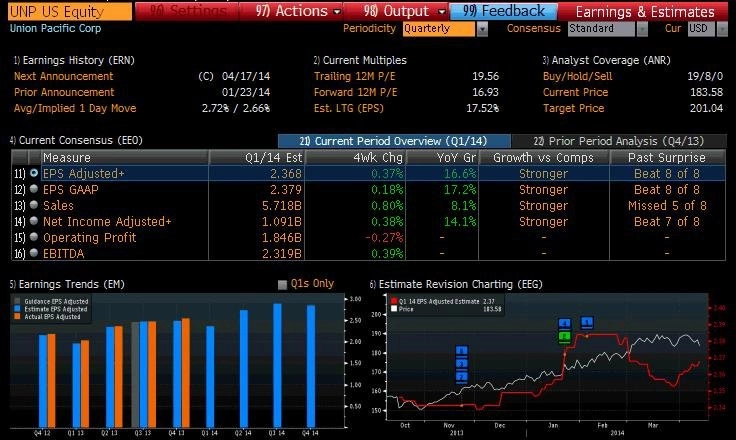Select the EBITDA radio button
This screenshot has width=736, height=440.
34,253
